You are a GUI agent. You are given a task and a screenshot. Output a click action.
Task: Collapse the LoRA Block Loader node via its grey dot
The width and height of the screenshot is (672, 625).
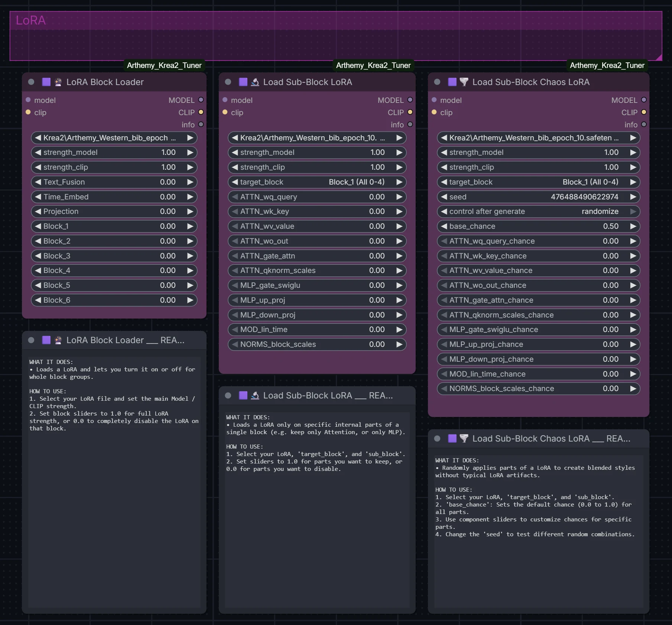click(31, 82)
